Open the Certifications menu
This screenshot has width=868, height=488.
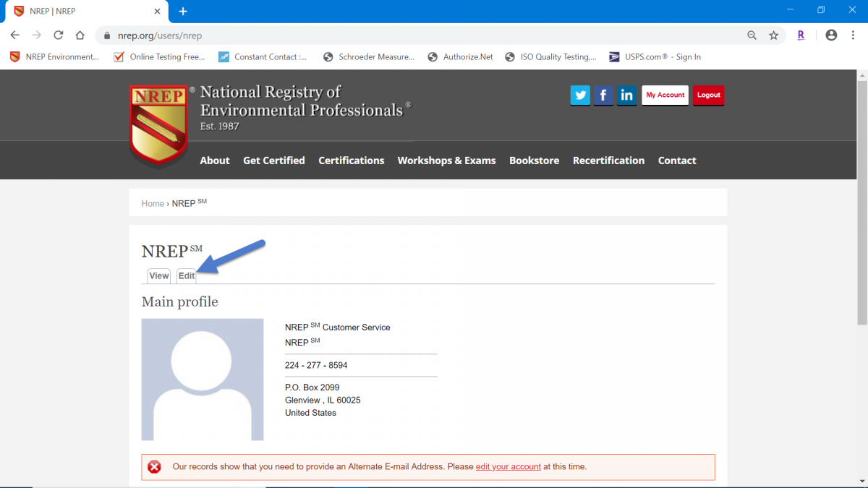click(352, 160)
